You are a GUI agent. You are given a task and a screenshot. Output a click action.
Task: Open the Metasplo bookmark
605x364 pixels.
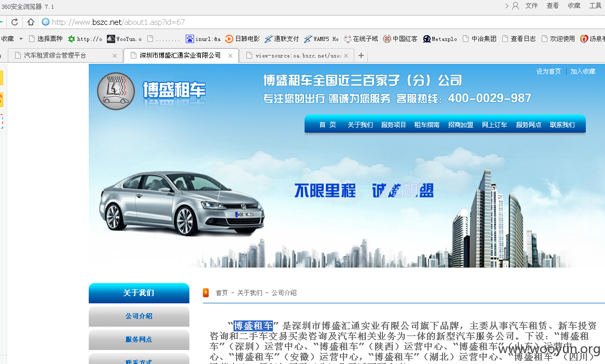[440, 39]
